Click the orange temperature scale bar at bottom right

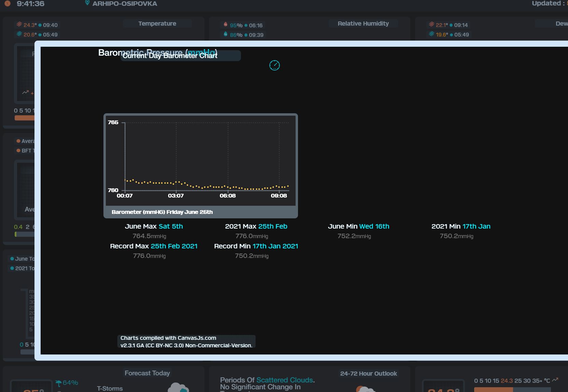pos(493,390)
